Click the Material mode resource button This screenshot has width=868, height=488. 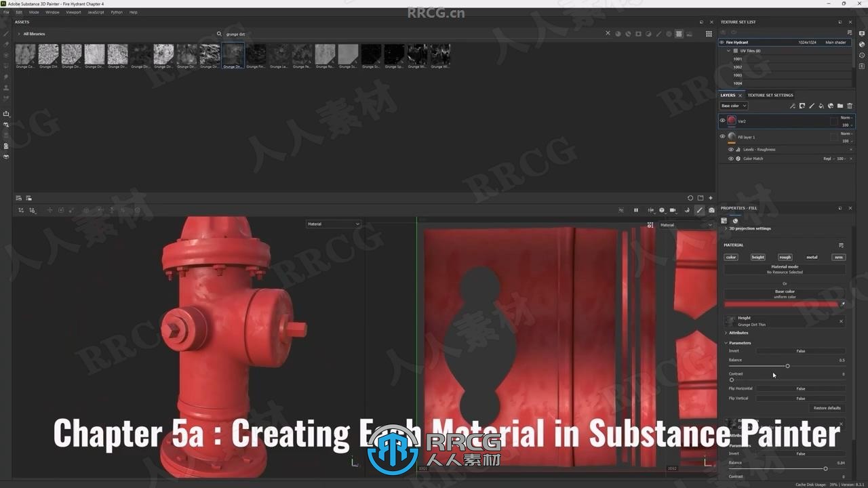[x=785, y=269]
